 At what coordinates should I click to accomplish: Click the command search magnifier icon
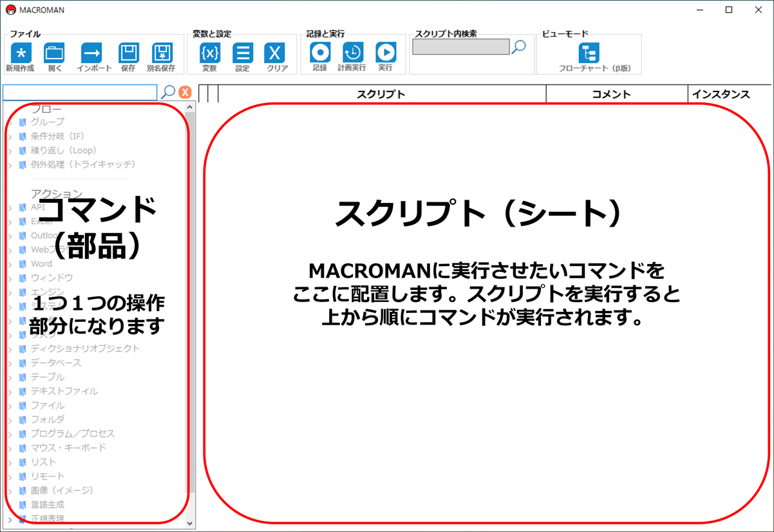pos(168,92)
